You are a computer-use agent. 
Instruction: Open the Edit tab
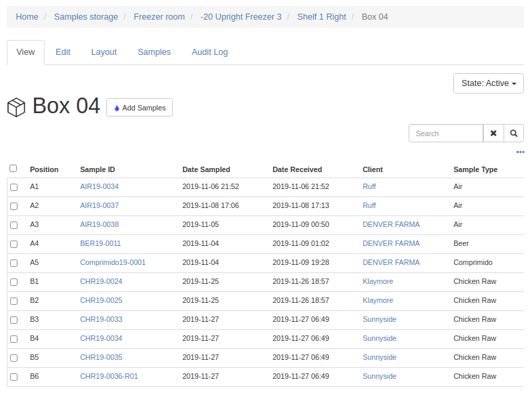(x=63, y=52)
